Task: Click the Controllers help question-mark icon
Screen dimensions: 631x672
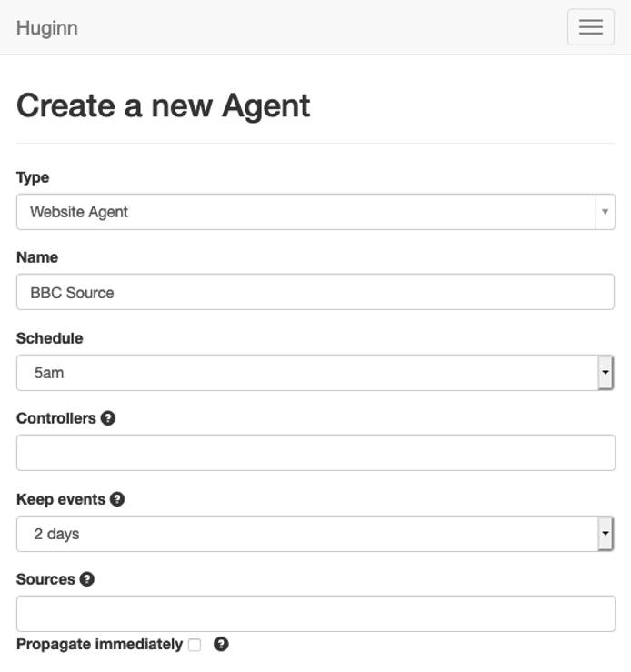Action: tap(108, 418)
